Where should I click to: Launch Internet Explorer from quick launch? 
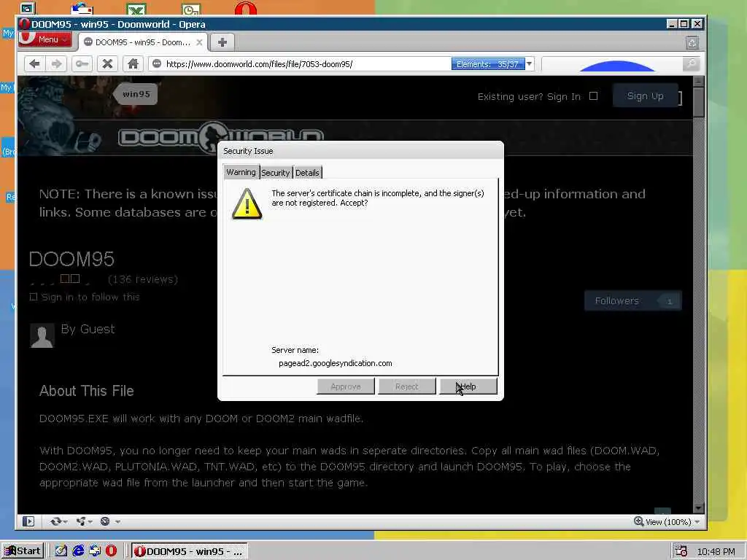pyautogui.click(x=78, y=551)
